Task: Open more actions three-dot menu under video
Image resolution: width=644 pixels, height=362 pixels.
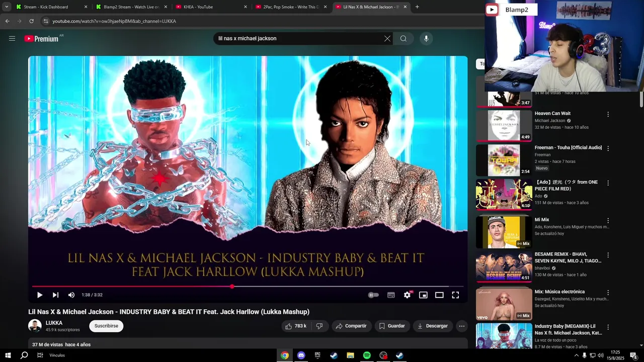Action: [x=461, y=326]
